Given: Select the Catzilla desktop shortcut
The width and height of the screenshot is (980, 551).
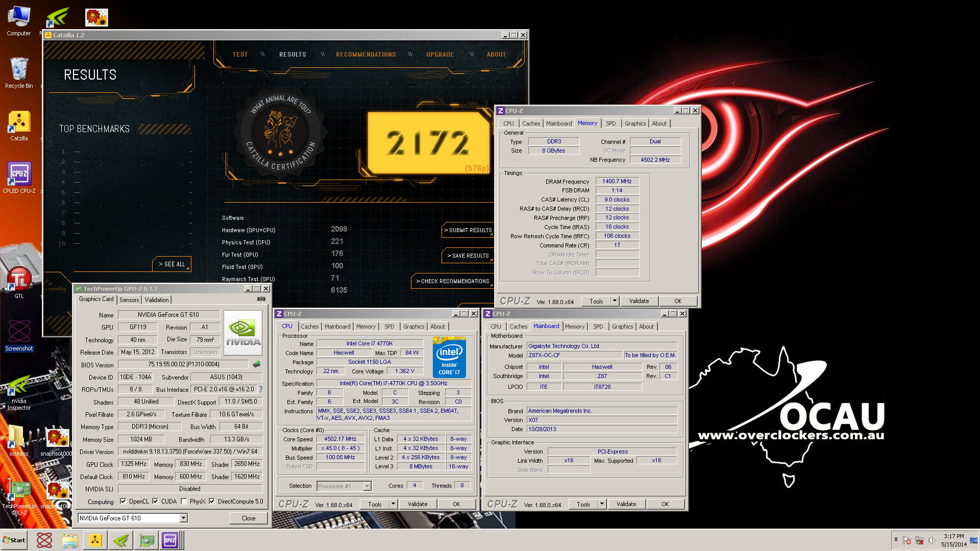Looking at the screenshot, I should click(x=19, y=126).
